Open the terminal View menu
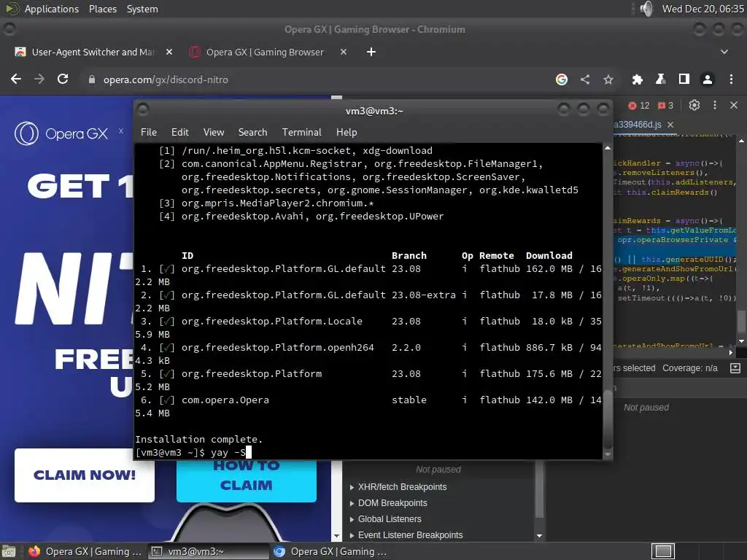This screenshot has width=747, height=560. (214, 133)
